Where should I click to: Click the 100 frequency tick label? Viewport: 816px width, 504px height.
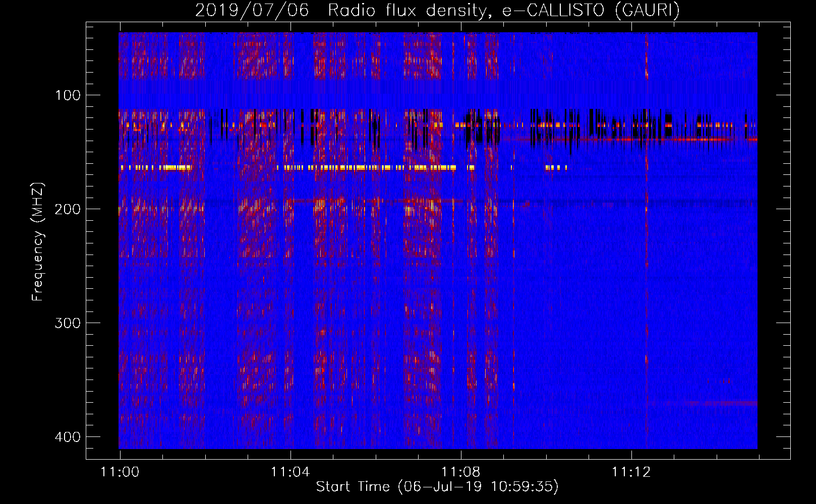pyautogui.click(x=68, y=95)
